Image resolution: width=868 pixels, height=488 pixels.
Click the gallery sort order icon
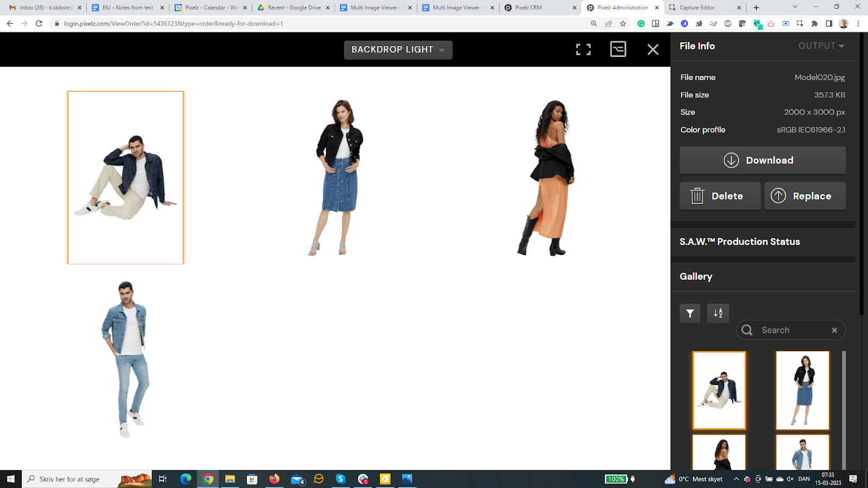(x=718, y=313)
